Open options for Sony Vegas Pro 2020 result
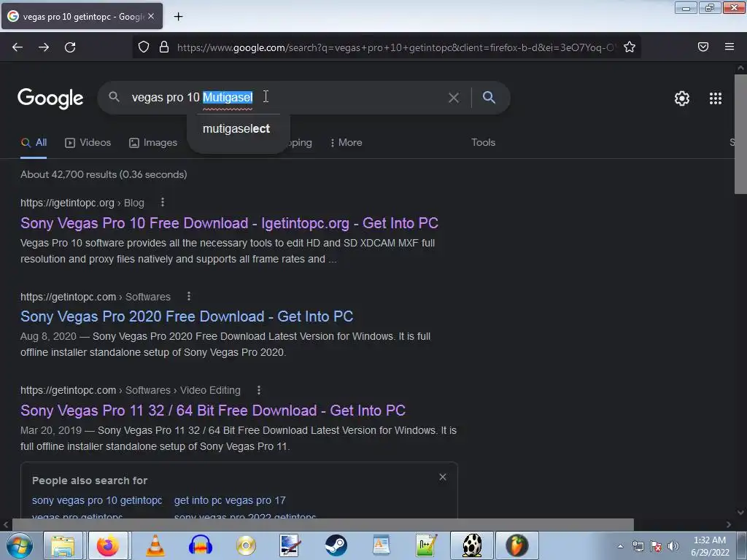The image size is (747, 560). point(189,296)
